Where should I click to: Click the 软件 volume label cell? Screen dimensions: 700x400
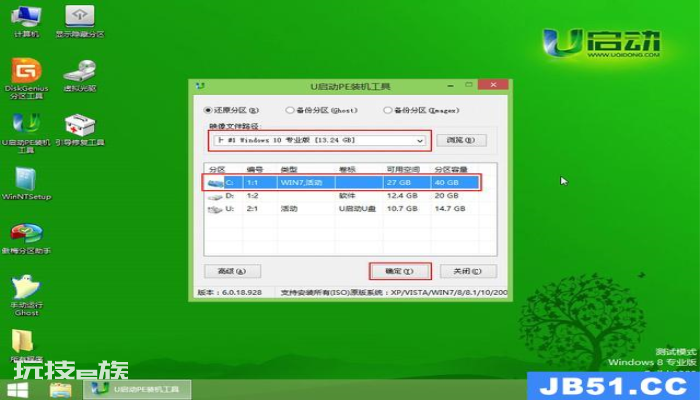point(347,196)
